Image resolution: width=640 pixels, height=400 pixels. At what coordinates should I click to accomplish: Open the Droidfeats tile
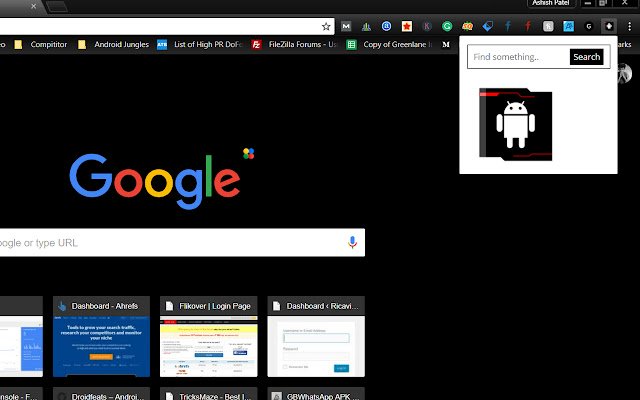pyautogui.click(x=101, y=394)
